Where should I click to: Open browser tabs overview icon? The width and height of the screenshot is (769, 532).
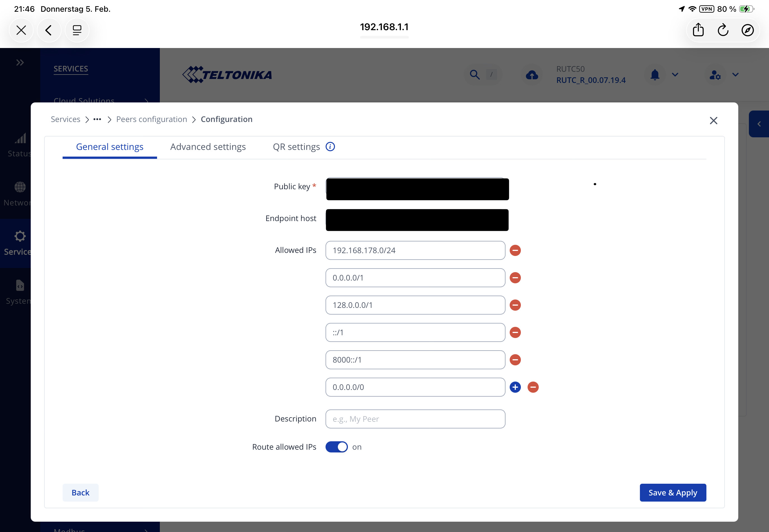(77, 30)
